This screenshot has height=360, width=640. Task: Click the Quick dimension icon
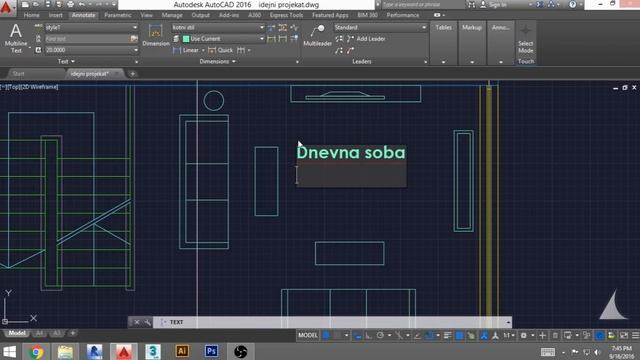pyautogui.click(x=212, y=50)
